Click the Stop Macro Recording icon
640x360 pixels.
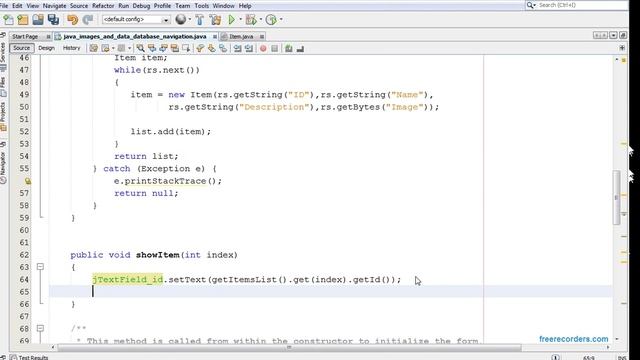(x=275, y=49)
